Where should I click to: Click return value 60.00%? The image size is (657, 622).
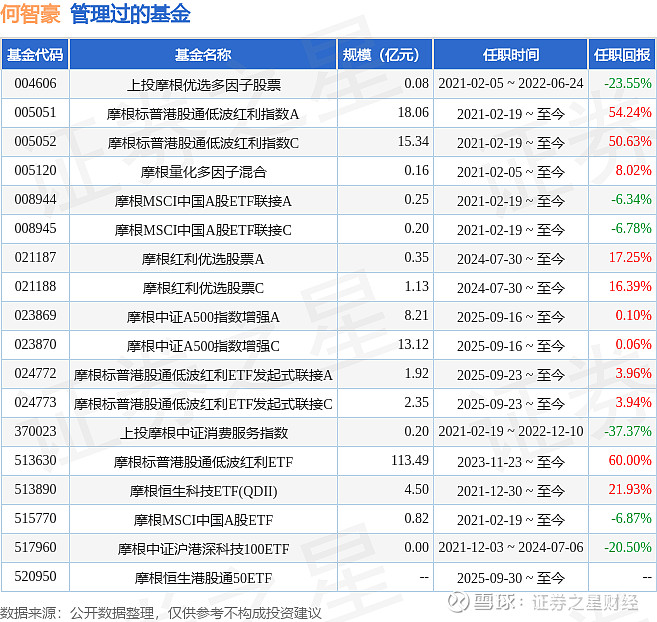(630, 459)
